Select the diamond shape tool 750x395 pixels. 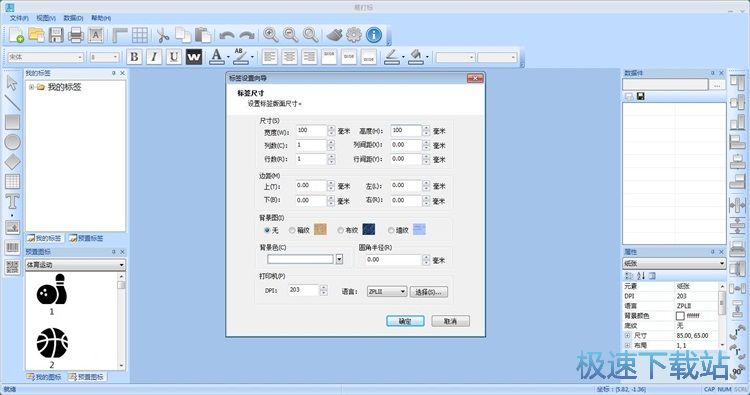tap(12, 162)
